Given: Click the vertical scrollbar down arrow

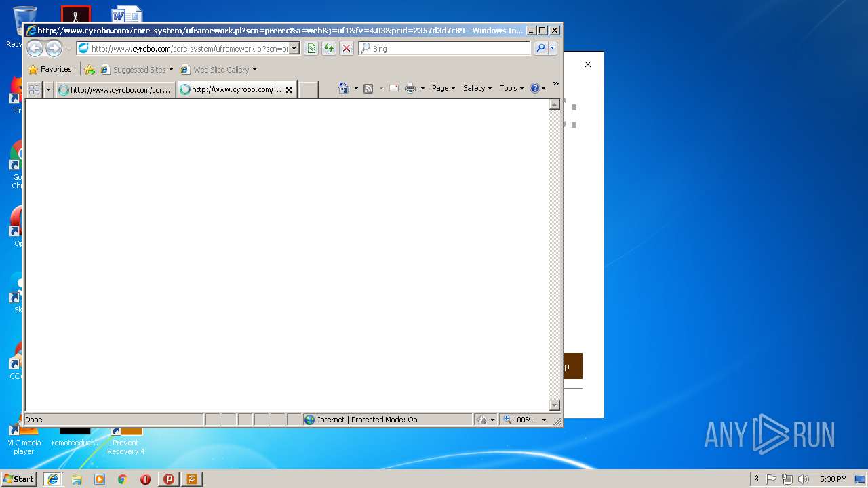Looking at the screenshot, I should [x=554, y=405].
